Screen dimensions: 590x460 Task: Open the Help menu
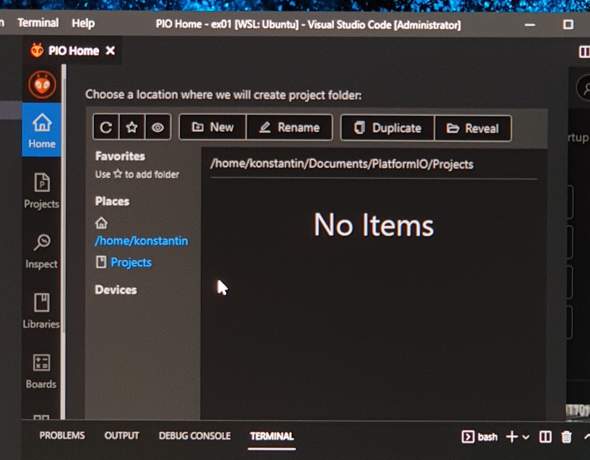point(83,23)
